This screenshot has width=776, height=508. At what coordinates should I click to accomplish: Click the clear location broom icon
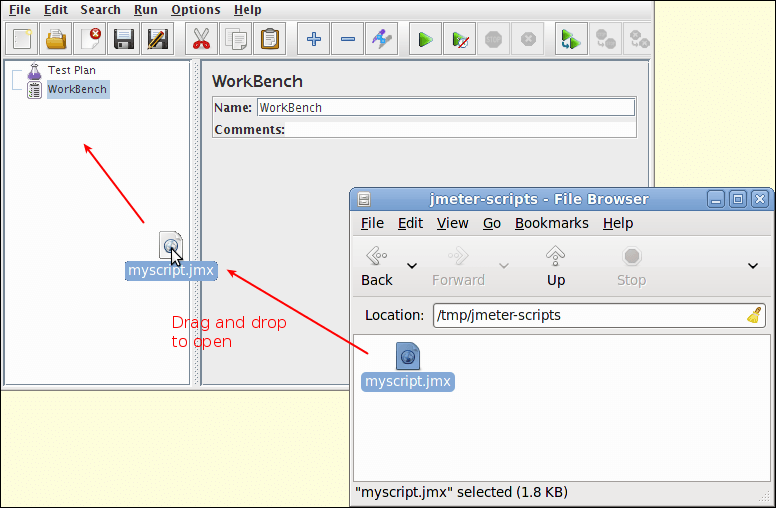pyautogui.click(x=754, y=315)
